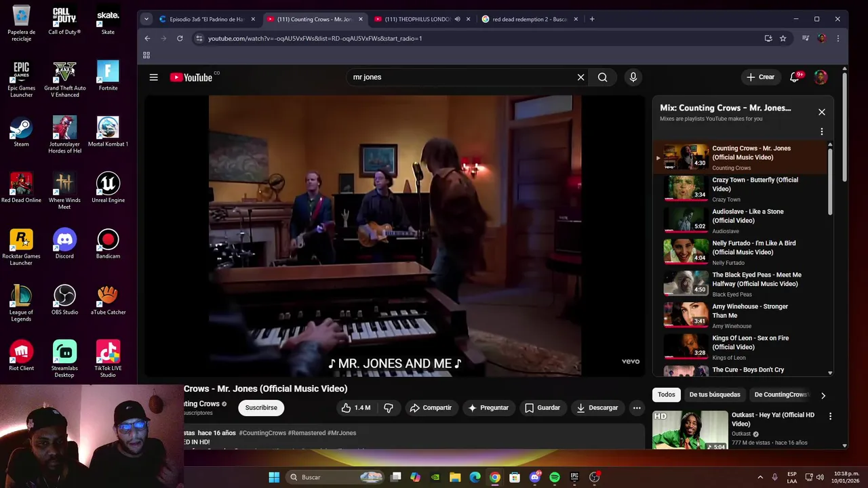The width and height of the screenshot is (868, 488).
Task: Switch to the red dead redemption 2 tab
Action: tap(530, 19)
